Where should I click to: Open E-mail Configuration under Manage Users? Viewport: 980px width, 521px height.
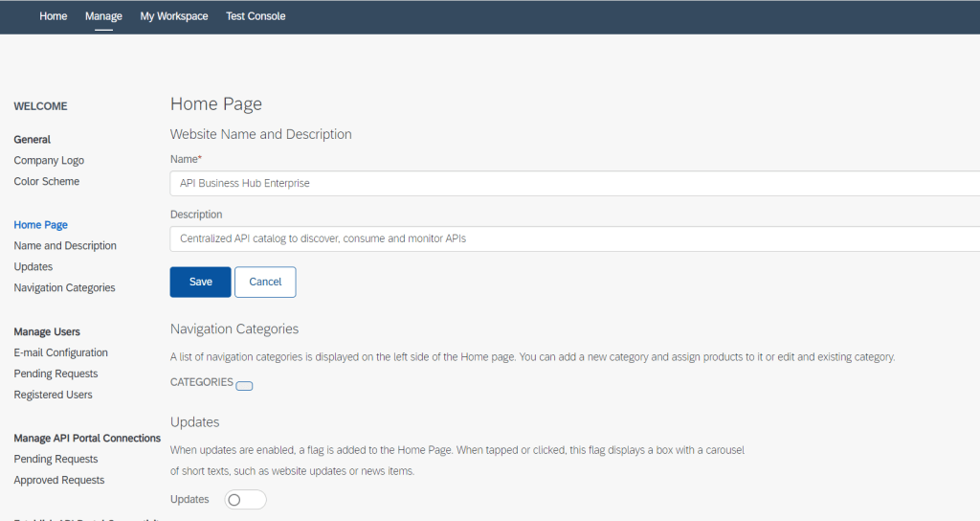[x=61, y=353]
